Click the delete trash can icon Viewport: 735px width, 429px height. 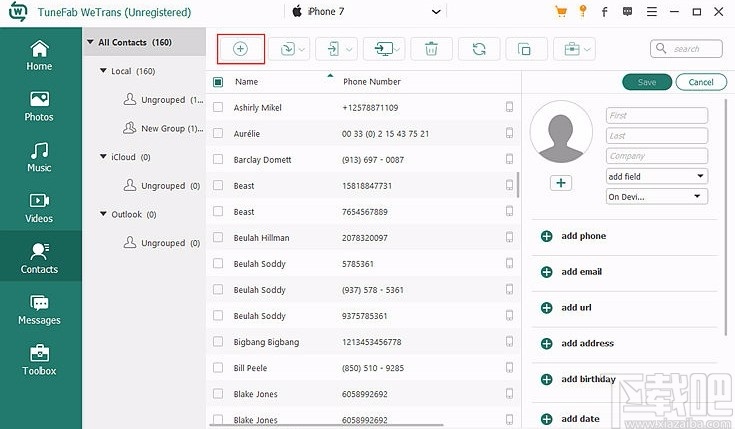point(431,49)
